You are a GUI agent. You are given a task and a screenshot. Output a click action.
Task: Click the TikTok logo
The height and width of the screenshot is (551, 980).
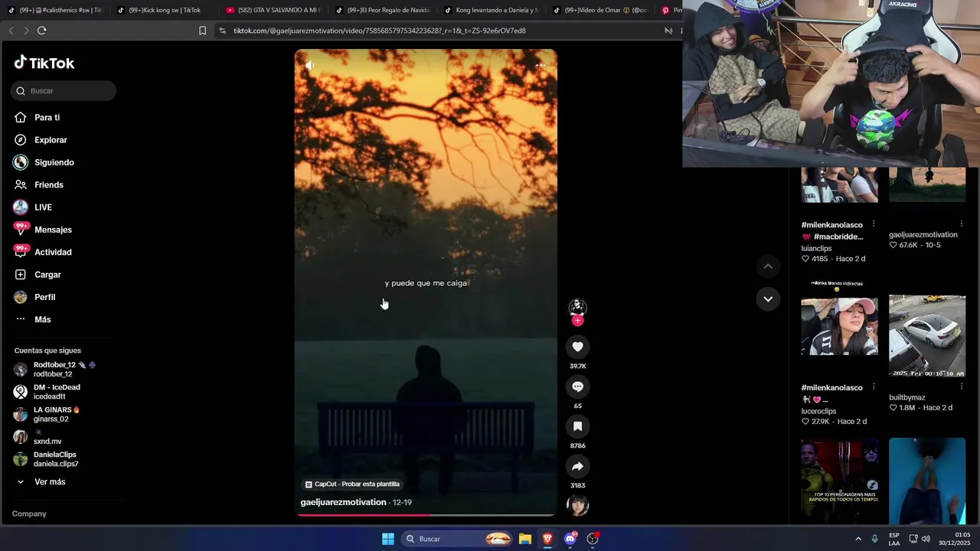(x=44, y=63)
